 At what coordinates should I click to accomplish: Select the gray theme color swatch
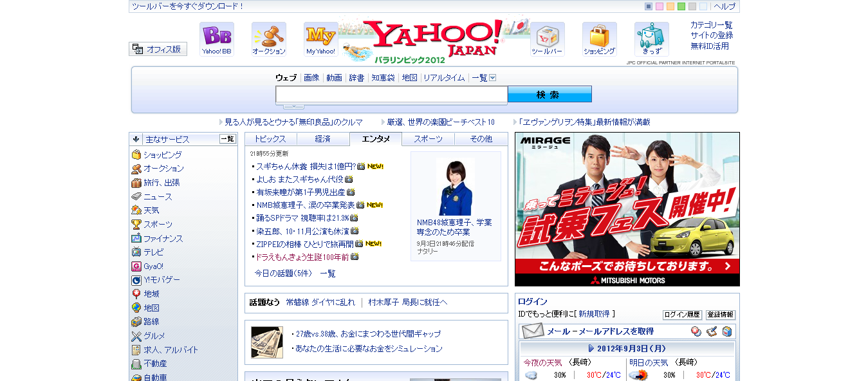pyautogui.click(x=692, y=6)
